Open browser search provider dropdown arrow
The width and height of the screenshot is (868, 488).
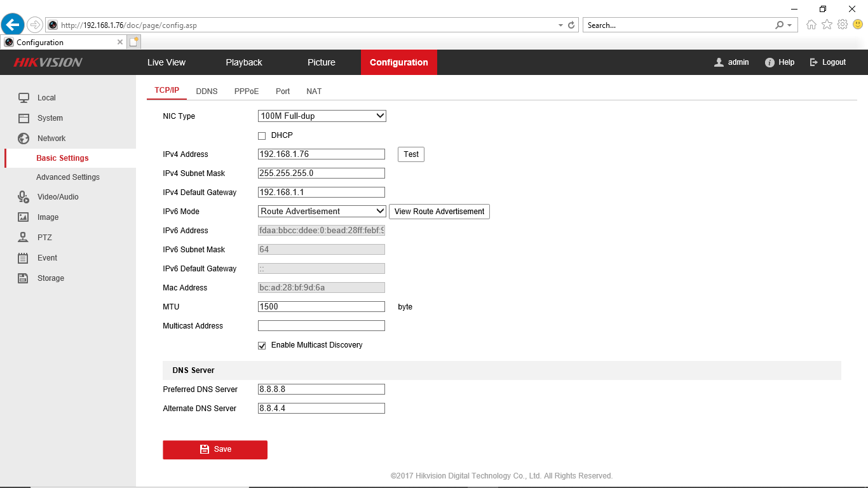790,25
